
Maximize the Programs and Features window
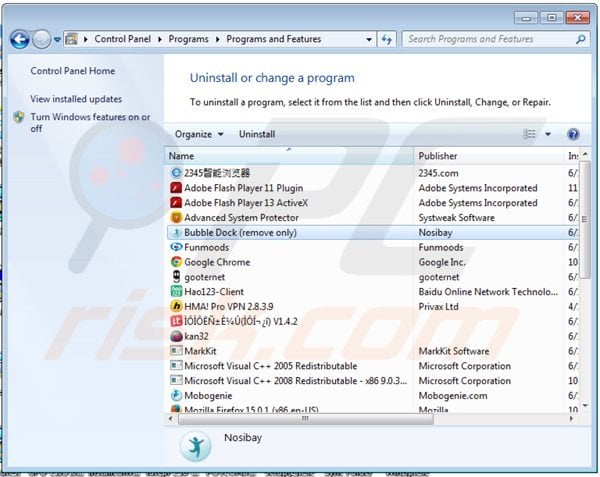(x=551, y=18)
